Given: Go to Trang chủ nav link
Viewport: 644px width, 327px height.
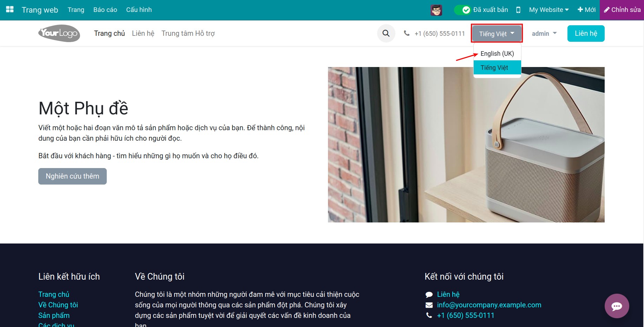Looking at the screenshot, I should click(110, 33).
